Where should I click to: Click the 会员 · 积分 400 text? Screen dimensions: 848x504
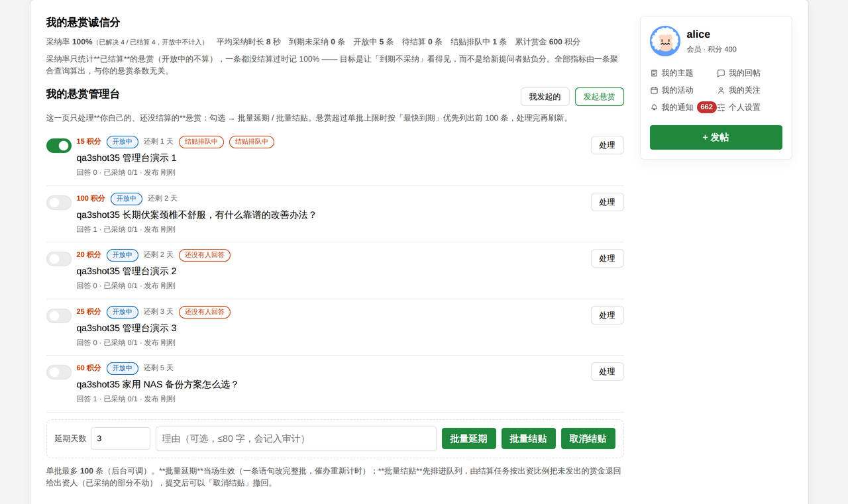pyautogui.click(x=712, y=50)
